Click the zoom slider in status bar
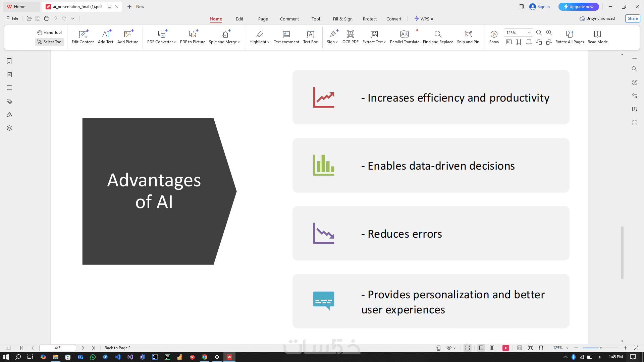The width and height of the screenshot is (644, 362). [x=600, y=348]
